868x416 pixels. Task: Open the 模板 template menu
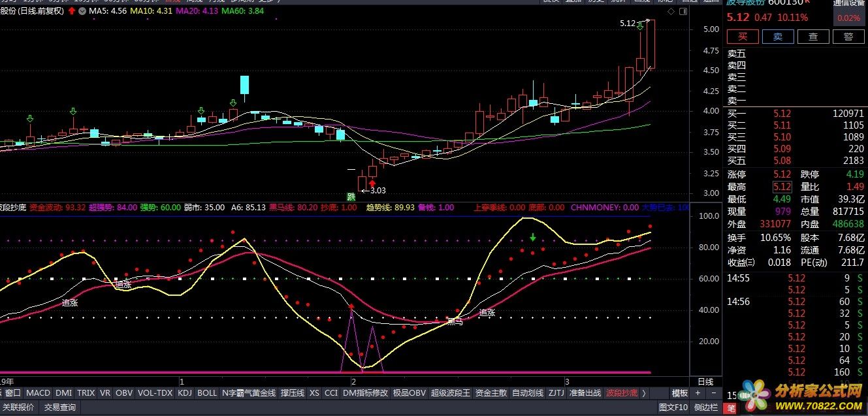[680, 393]
